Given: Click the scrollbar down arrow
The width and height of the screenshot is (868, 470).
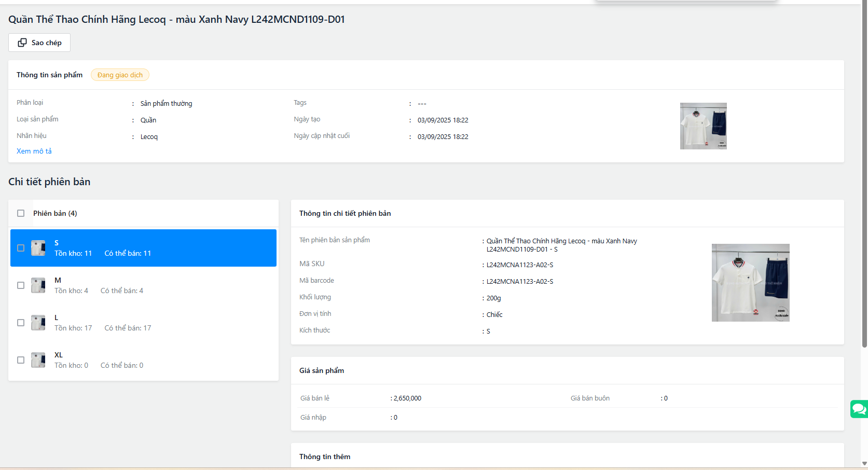Looking at the screenshot, I should click(864, 464).
